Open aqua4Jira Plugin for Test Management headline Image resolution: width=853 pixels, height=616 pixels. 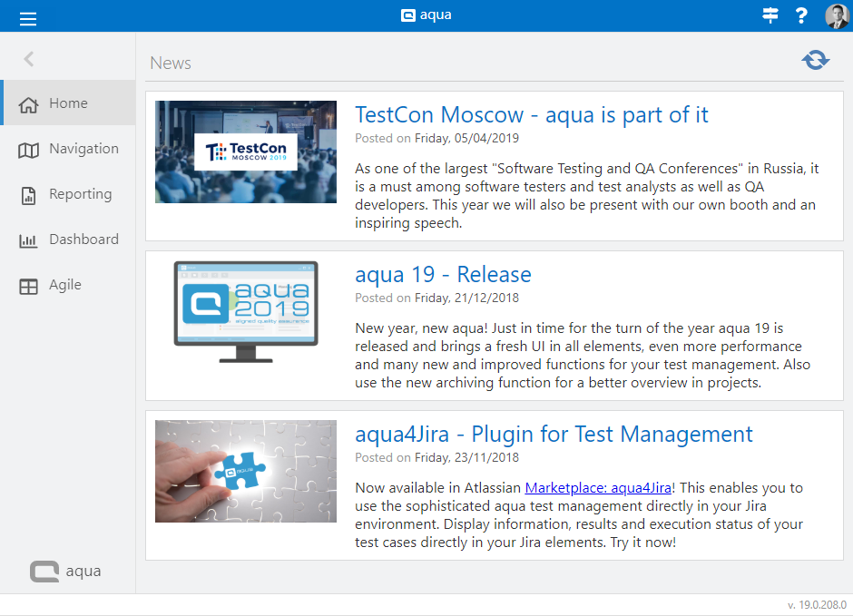[554, 435]
